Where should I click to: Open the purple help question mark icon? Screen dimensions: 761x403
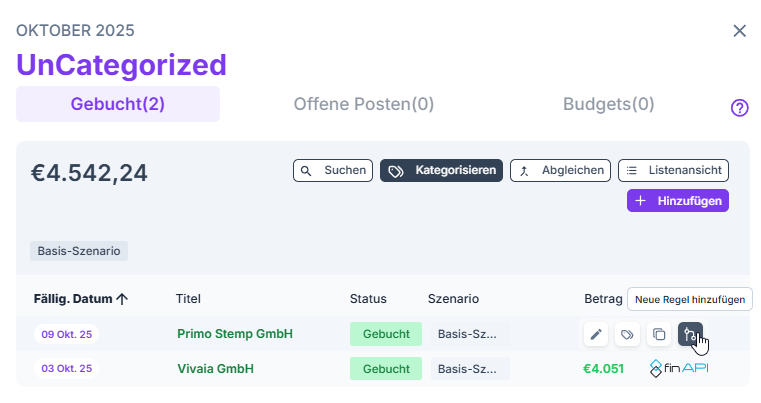[740, 108]
